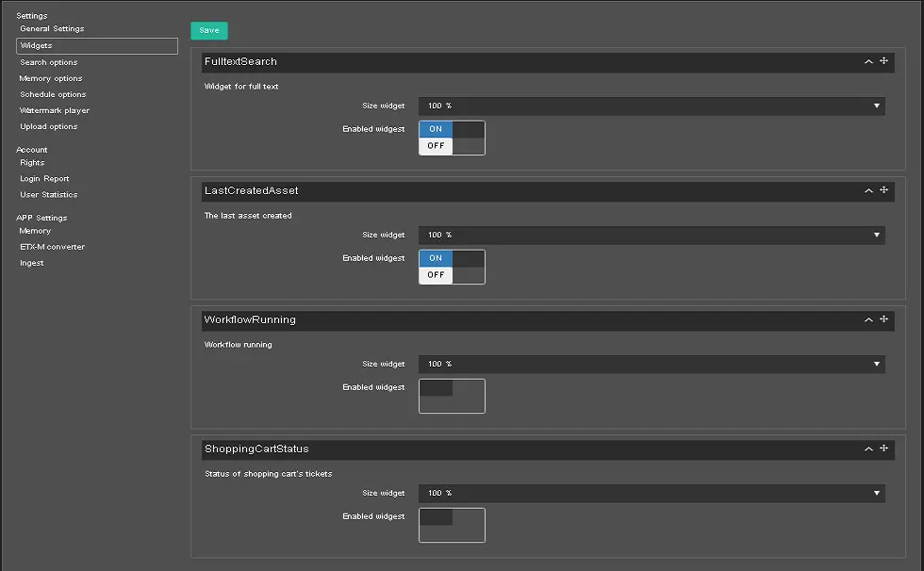
Task: Open the FulltextSearch size widget dropdown
Action: click(x=652, y=106)
